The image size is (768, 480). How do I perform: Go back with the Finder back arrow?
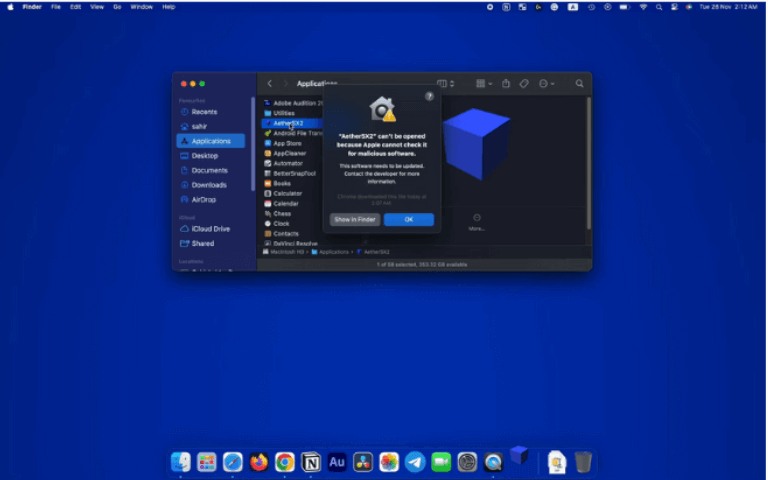point(269,84)
